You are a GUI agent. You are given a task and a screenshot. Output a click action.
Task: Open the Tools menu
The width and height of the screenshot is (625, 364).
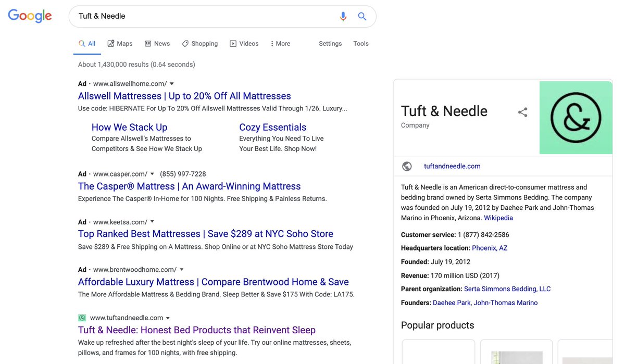(x=361, y=44)
